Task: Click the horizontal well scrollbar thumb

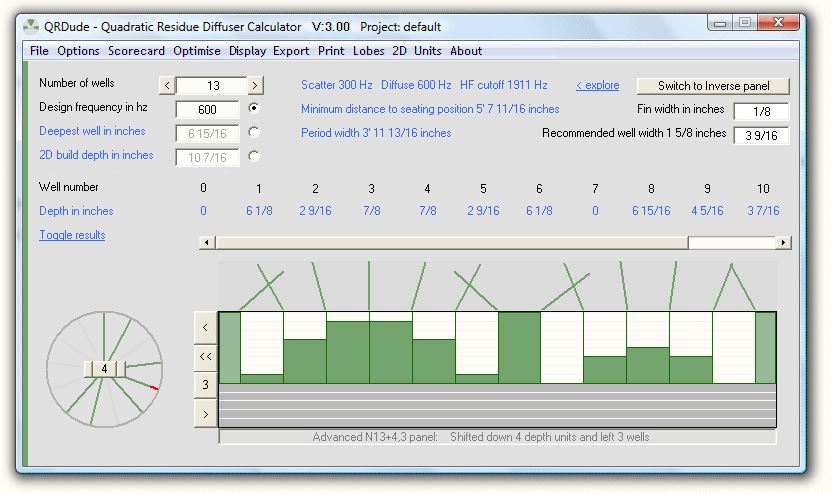Action: coord(452,243)
